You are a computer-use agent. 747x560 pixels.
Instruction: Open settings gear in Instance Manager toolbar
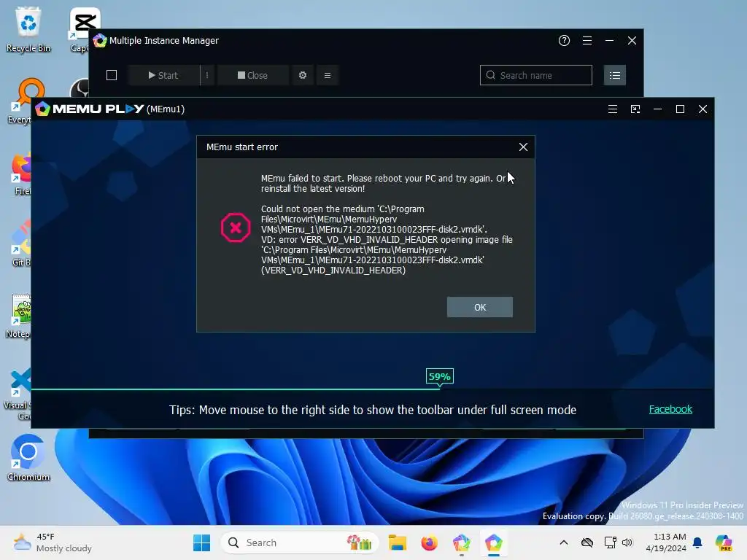coord(303,75)
